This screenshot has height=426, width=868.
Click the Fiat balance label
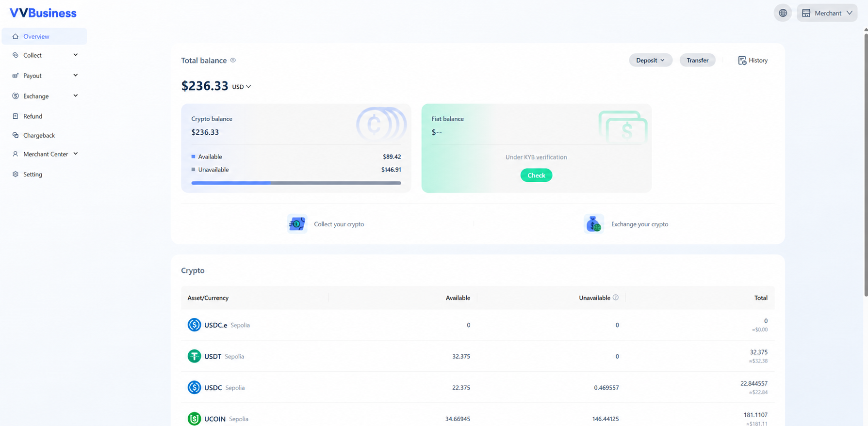tap(447, 119)
